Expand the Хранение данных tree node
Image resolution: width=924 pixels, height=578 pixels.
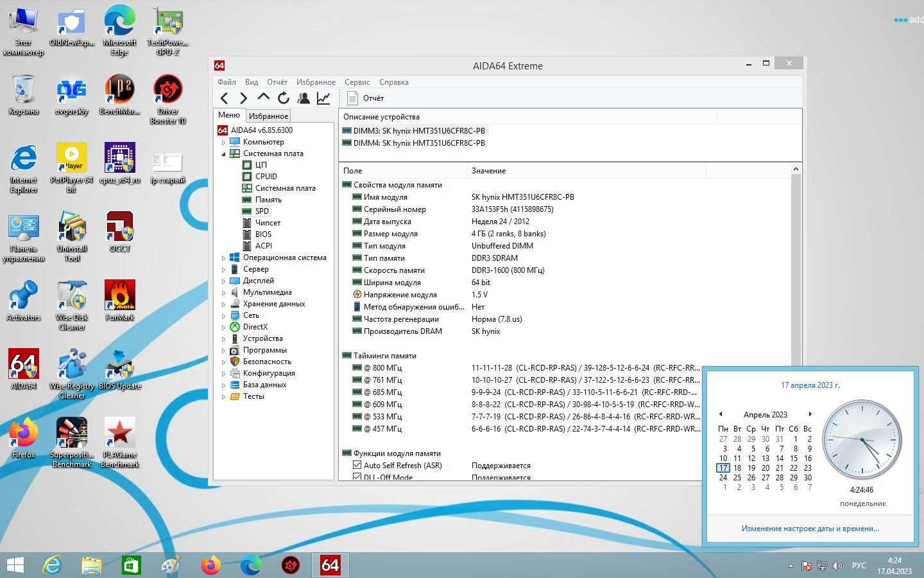tap(224, 304)
